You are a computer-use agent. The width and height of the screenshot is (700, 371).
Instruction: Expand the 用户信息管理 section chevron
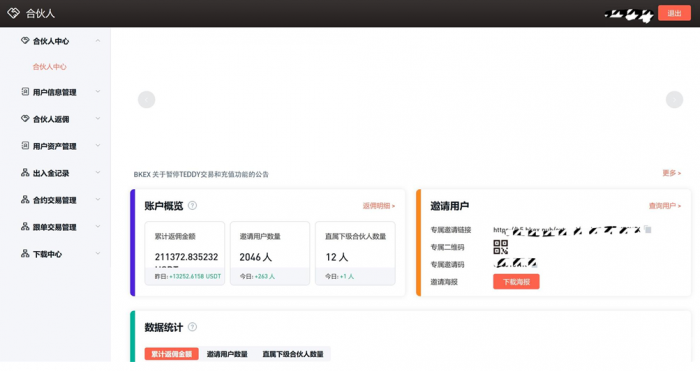click(98, 92)
